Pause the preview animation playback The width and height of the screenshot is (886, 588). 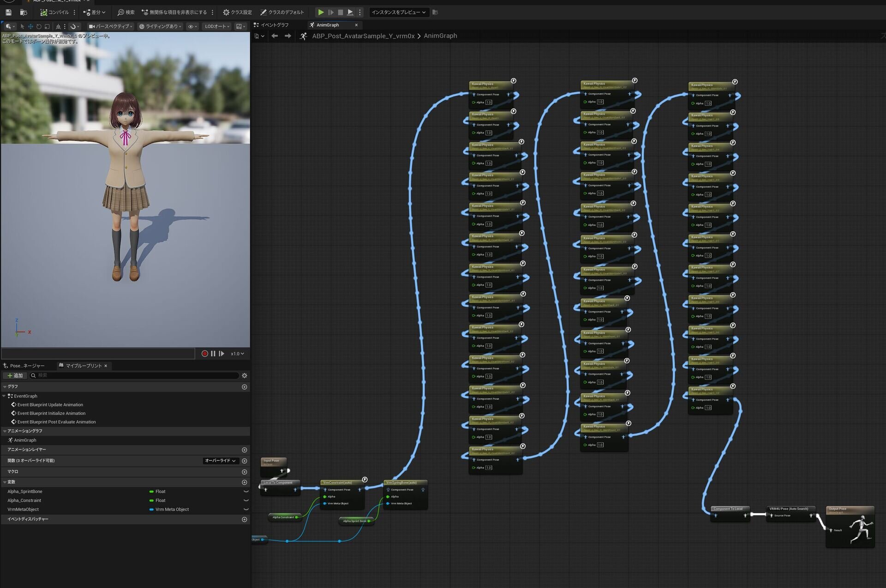[213, 354]
